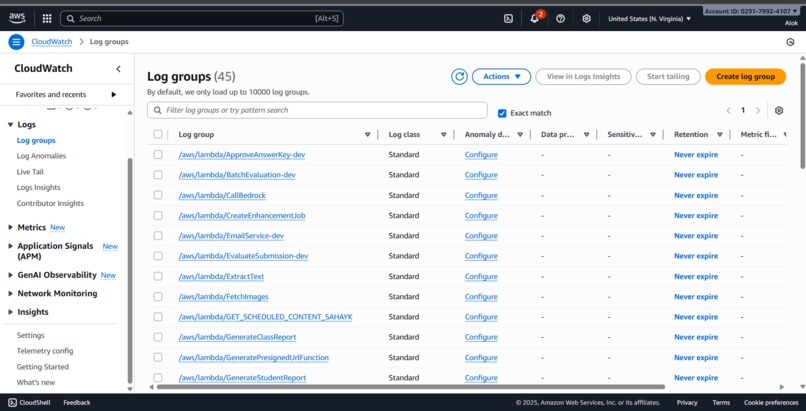Click CloudShell icon in footer
The width and height of the screenshot is (806, 411).
[13, 402]
